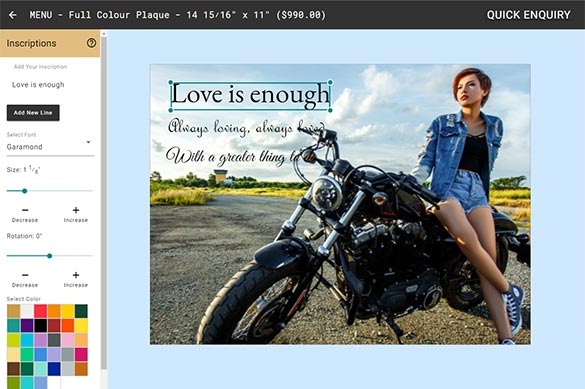Screen dimensions: 585x389
Task: Click the minus icon under Rotation slider
Action: (25, 275)
